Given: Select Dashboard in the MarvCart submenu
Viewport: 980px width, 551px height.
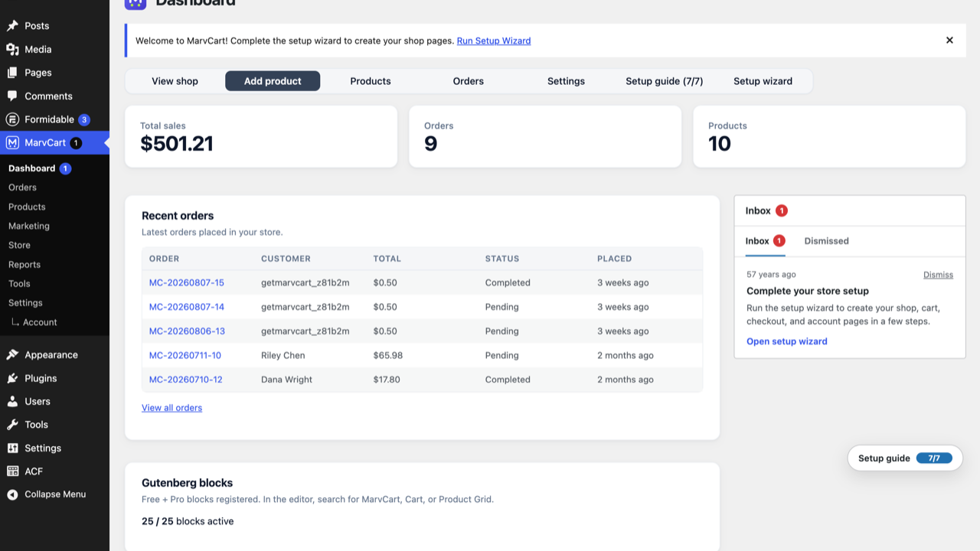Looking at the screenshot, I should tap(32, 168).
